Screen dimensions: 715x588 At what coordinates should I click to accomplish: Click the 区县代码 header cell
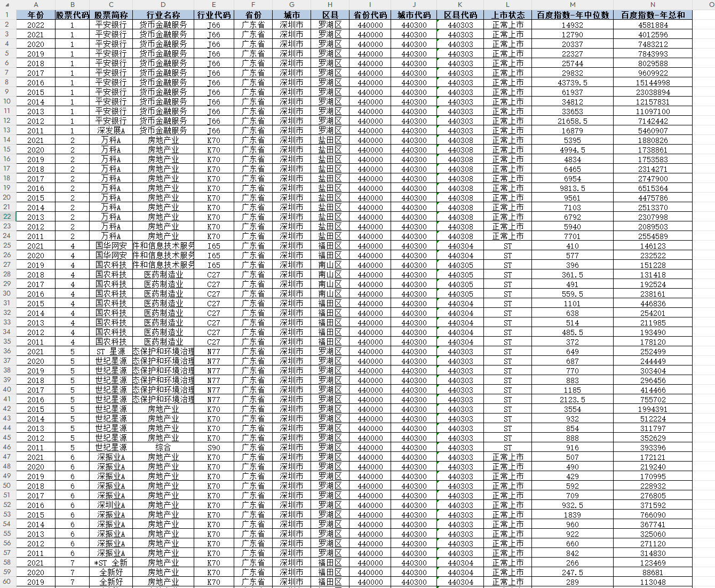click(460, 15)
